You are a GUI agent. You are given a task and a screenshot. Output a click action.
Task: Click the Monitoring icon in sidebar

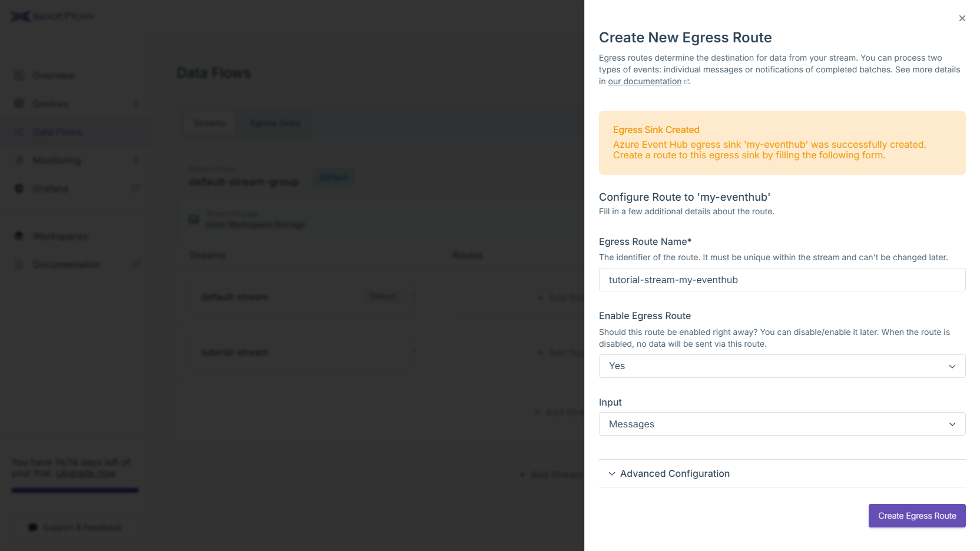[19, 160]
